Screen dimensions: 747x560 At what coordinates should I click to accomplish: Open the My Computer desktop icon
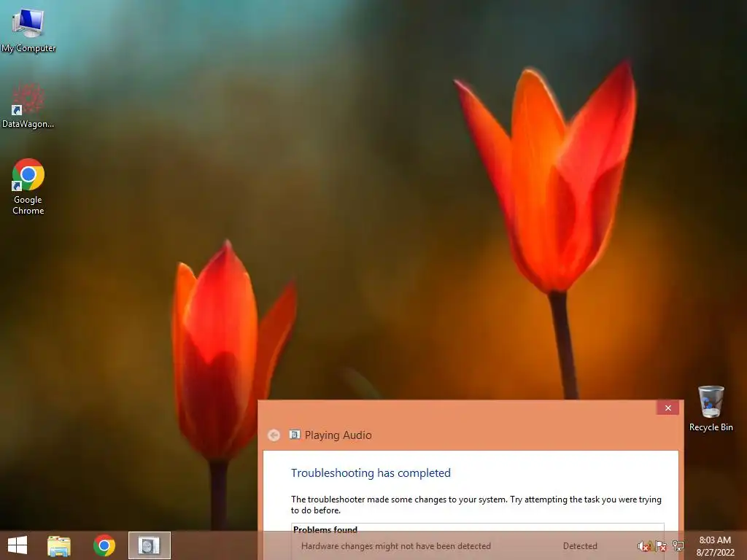[28, 31]
